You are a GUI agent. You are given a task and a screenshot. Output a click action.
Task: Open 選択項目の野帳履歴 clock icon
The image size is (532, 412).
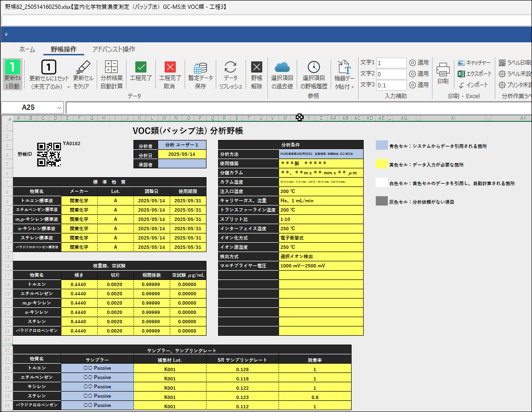(313, 67)
